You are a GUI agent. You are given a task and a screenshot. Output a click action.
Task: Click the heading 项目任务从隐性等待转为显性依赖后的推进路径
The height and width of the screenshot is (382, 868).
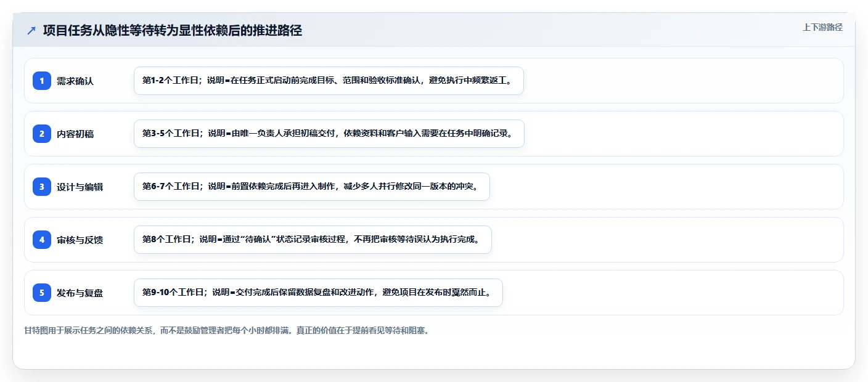173,31
